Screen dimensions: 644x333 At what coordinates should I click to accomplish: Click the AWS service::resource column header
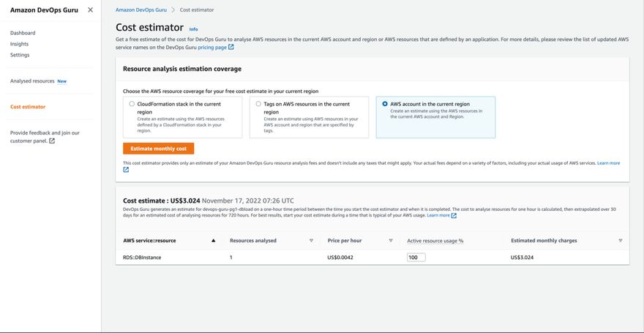click(149, 241)
